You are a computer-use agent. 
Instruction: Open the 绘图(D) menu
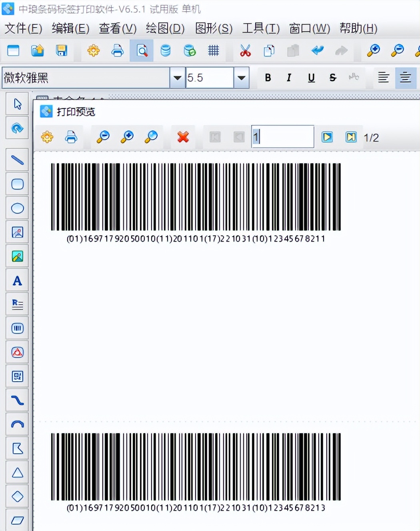[165, 28]
